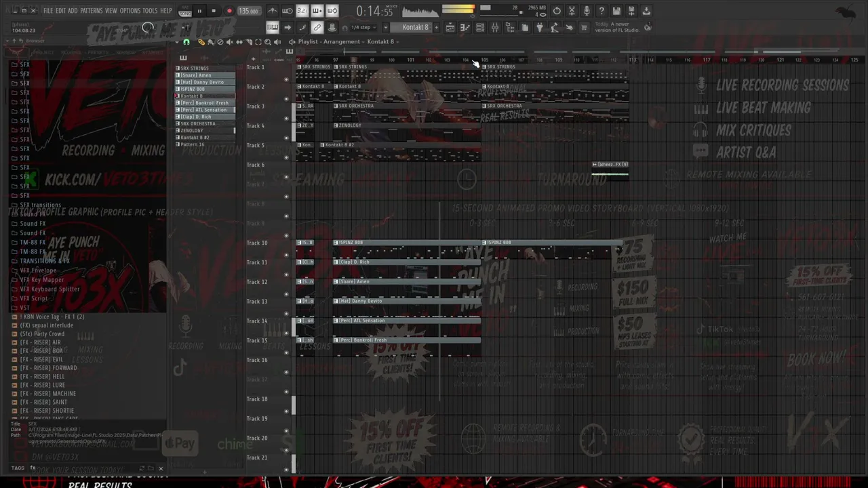The image size is (868, 488).
Task: Select the slice tool in Playlist
Action: click(x=248, y=42)
